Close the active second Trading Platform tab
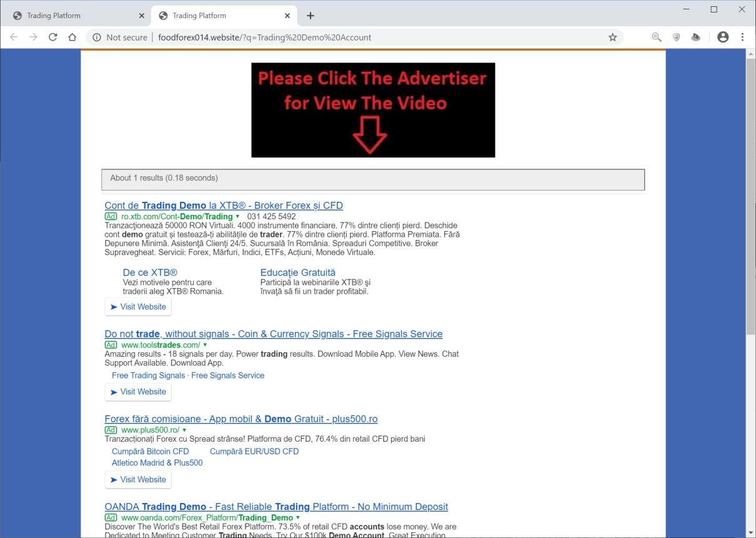 pos(287,16)
